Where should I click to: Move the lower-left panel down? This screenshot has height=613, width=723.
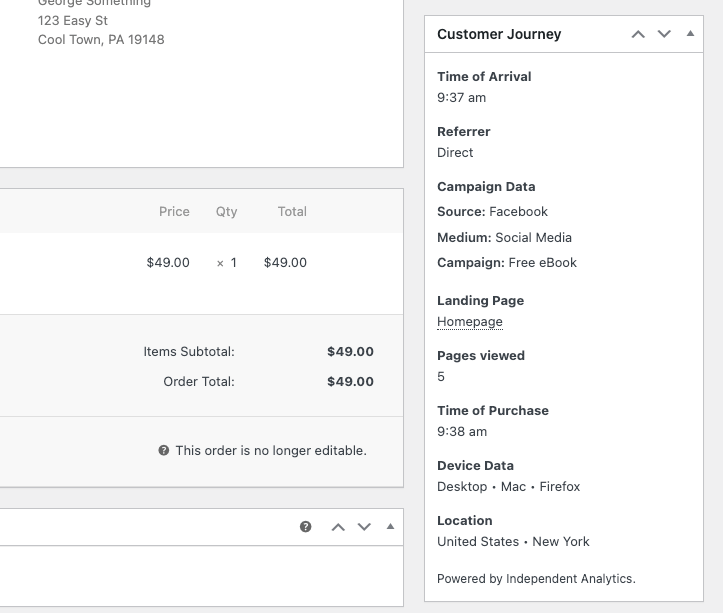tap(364, 527)
